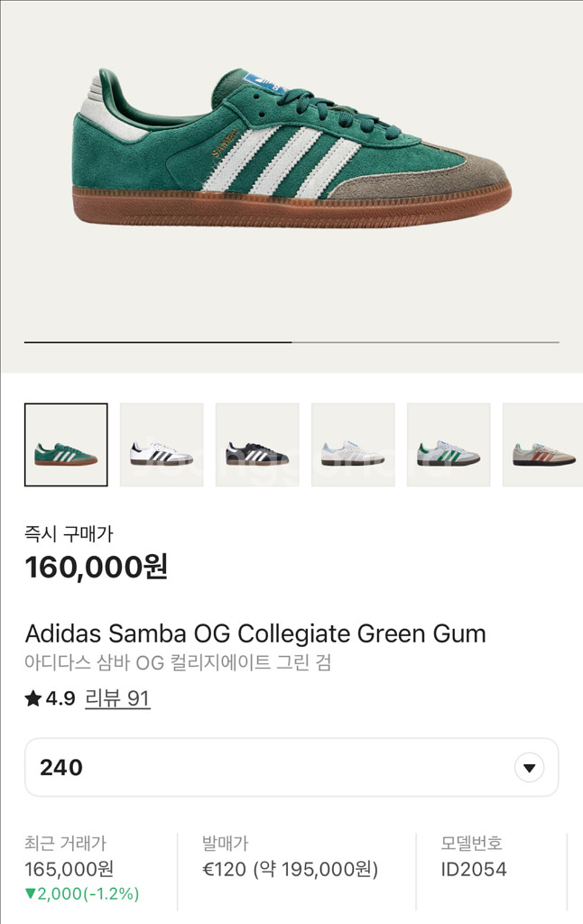583x924 pixels.
Task: Select the black Samba thumbnail
Action: [x=257, y=445]
